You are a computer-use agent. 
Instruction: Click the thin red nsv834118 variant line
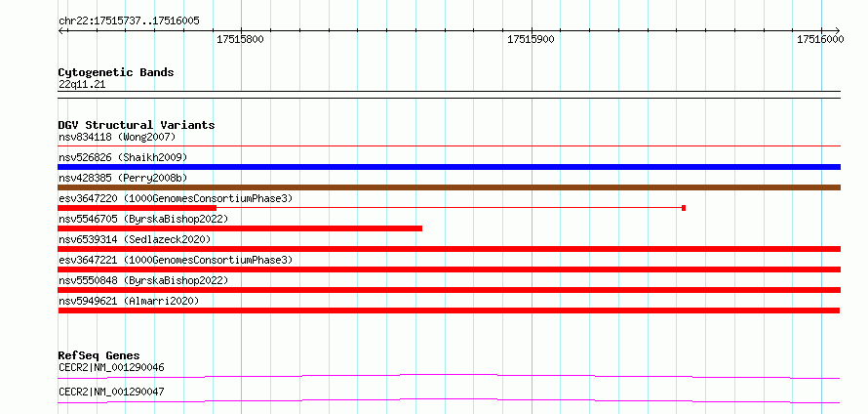449,146
